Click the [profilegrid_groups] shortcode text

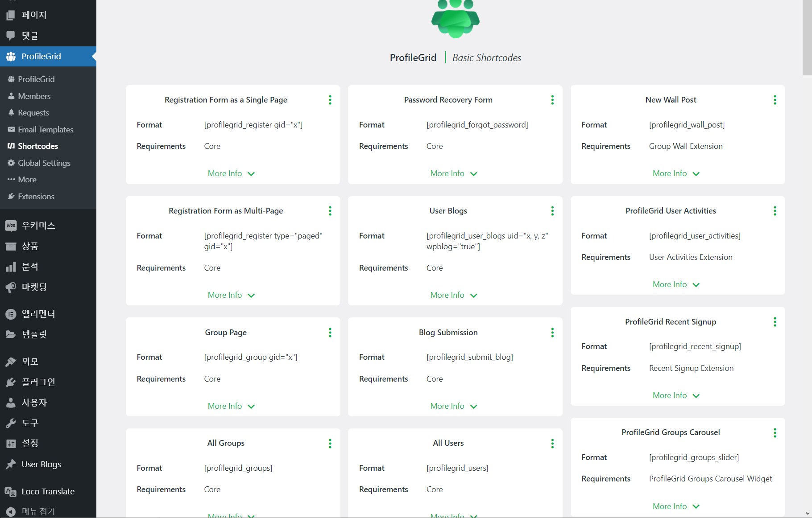tap(238, 468)
